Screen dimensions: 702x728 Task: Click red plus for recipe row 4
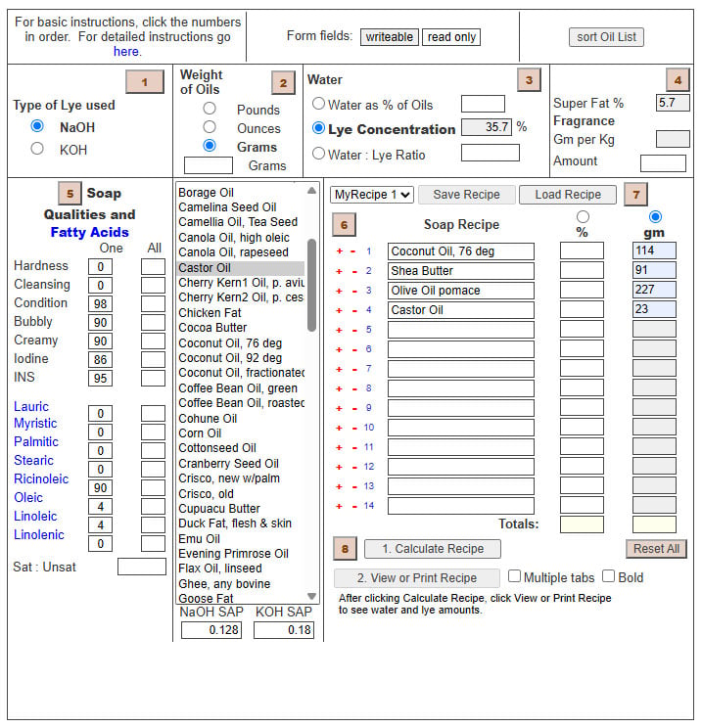pos(339,310)
